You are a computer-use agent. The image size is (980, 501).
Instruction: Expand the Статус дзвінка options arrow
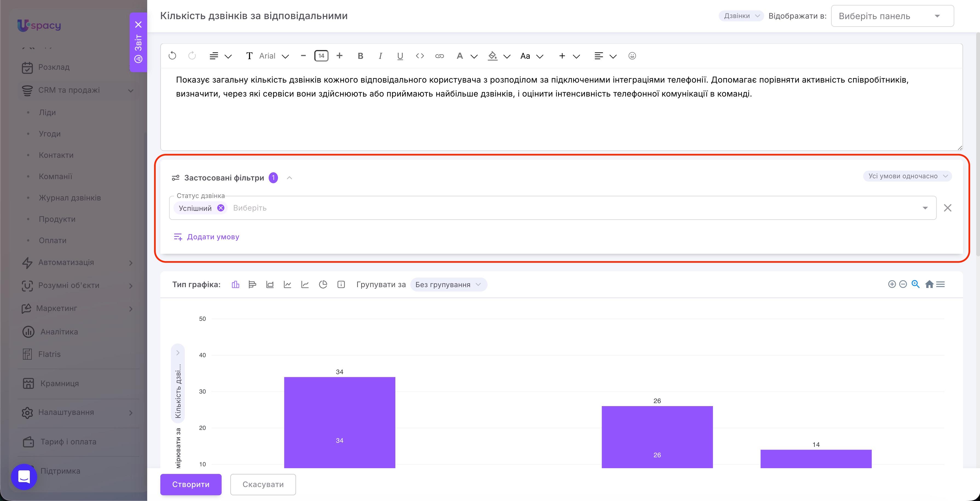(x=925, y=208)
